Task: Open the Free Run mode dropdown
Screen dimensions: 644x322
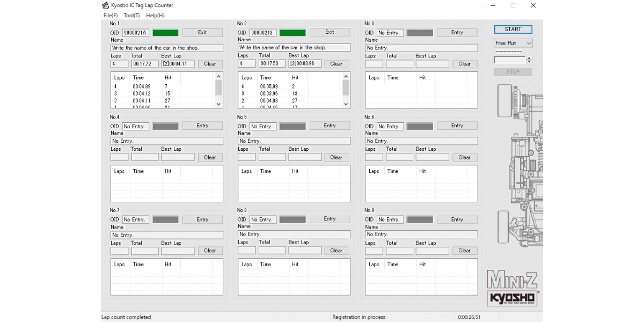Action: pyautogui.click(x=513, y=43)
